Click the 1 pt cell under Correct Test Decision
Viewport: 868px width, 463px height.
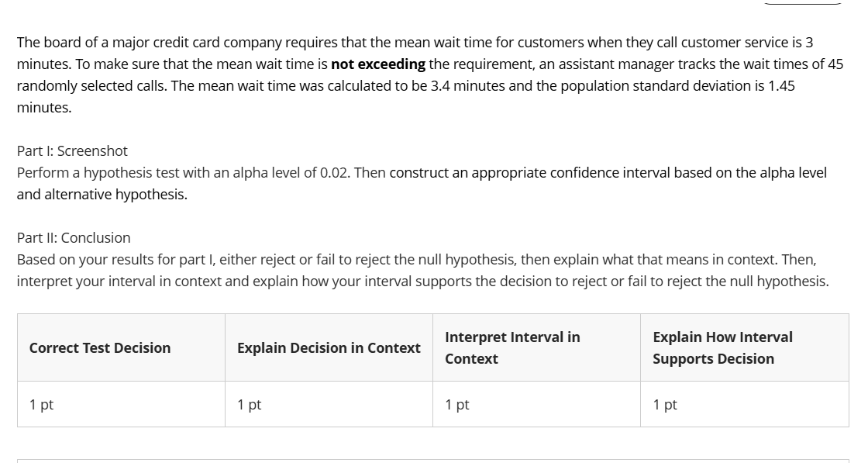point(42,404)
